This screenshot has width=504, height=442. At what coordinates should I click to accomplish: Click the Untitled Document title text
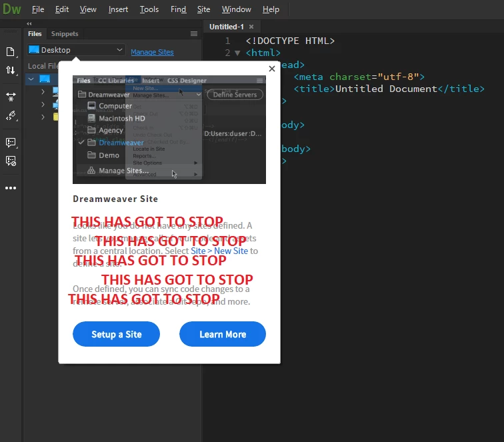click(x=386, y=89)
